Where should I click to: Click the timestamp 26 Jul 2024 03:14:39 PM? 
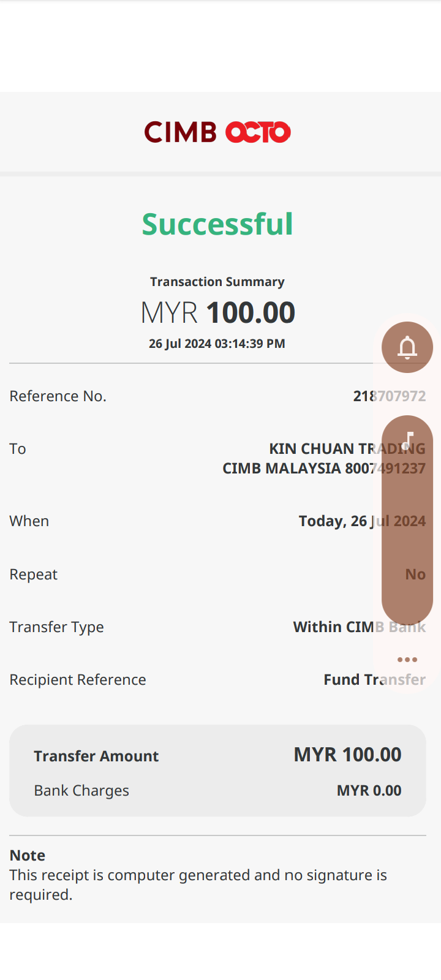(x=217, y=344)
